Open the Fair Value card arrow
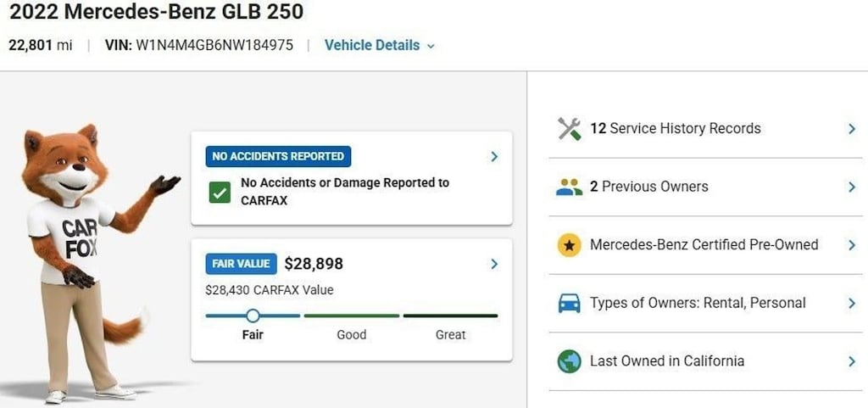The height and width of the screenshot is (408, 868). [494, 264]
